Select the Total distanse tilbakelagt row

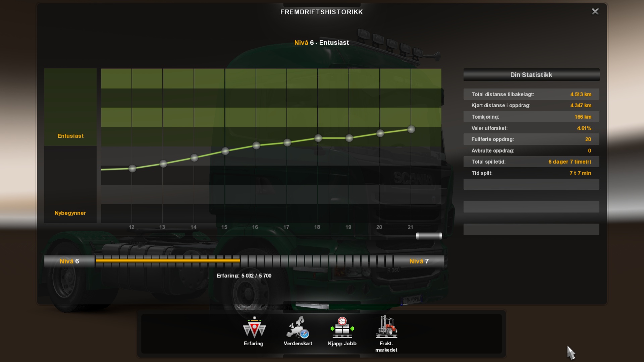click(x=531, y=95)
